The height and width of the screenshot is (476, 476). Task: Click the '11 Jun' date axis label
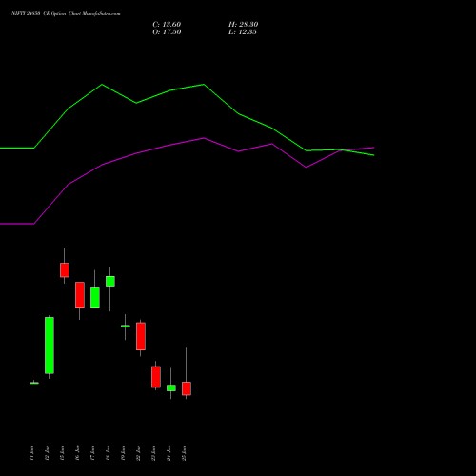pyautogui.click(x=31, y=453)
